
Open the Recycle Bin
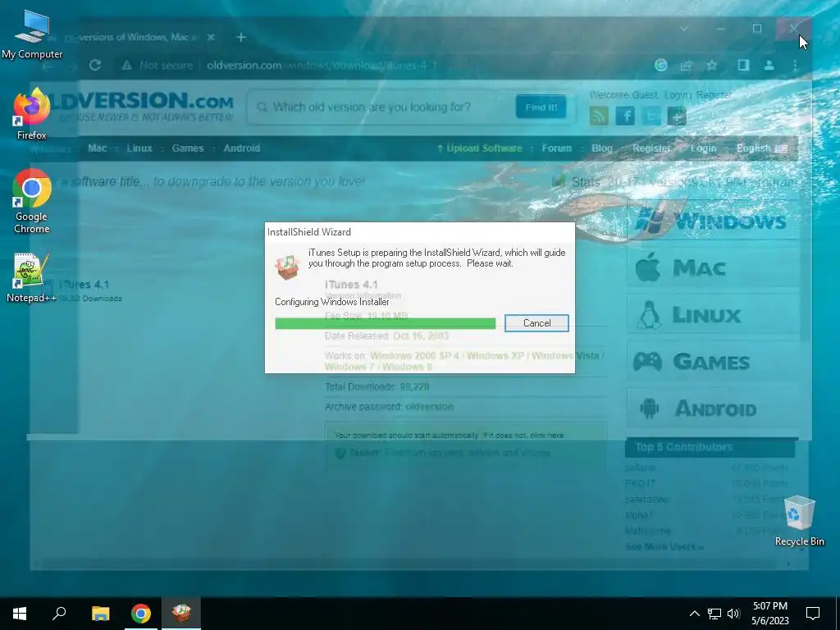[x=799, y=521]
